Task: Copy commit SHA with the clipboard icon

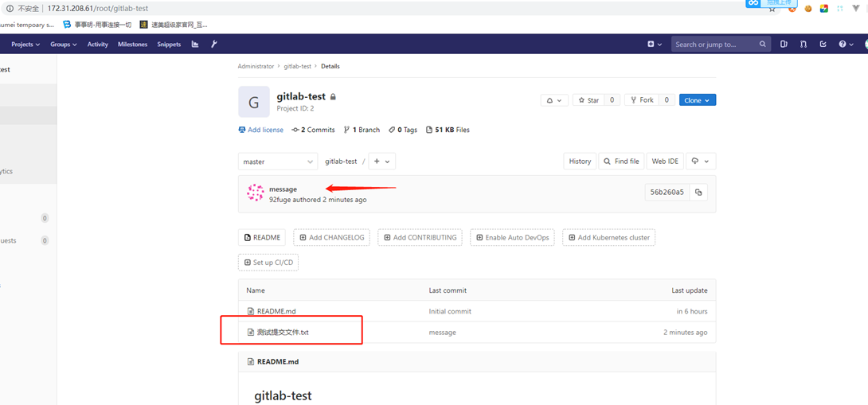Action: (x=698, y=193)
